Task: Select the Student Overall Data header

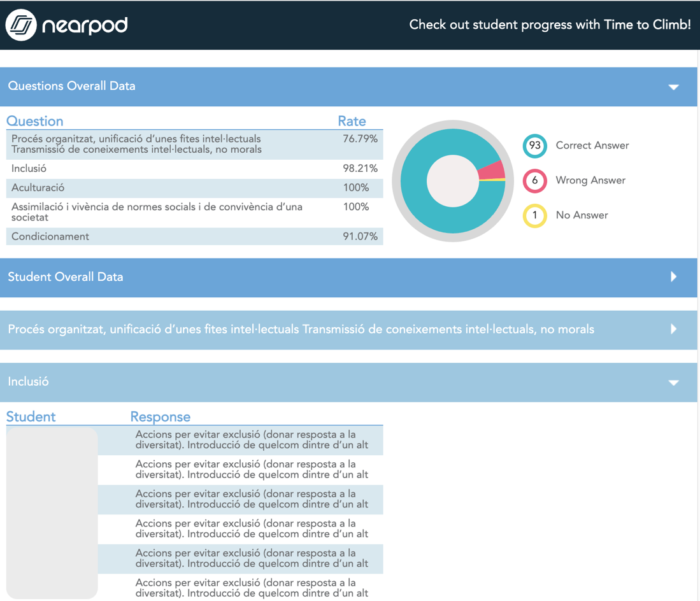Action: [65, 277]
